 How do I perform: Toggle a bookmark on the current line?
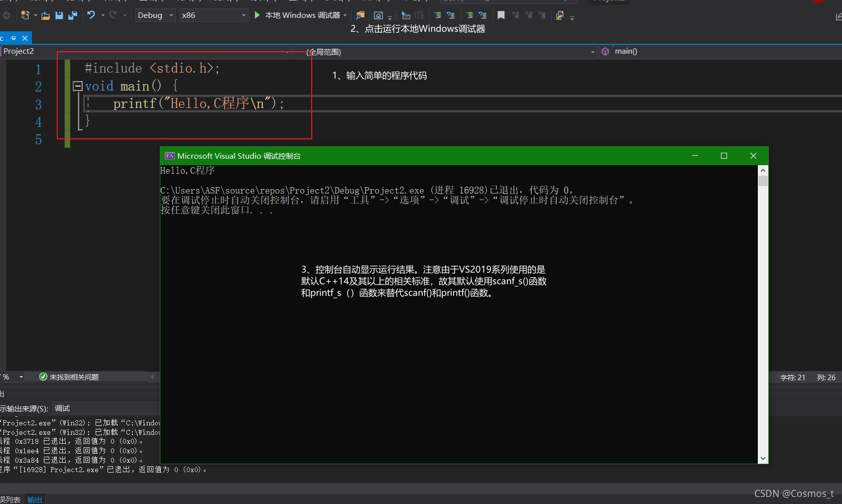point(501,15)
